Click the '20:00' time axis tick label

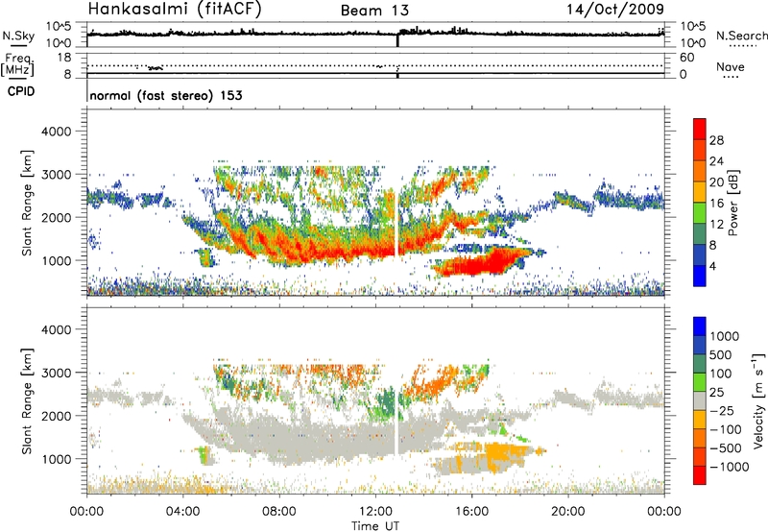568,511
